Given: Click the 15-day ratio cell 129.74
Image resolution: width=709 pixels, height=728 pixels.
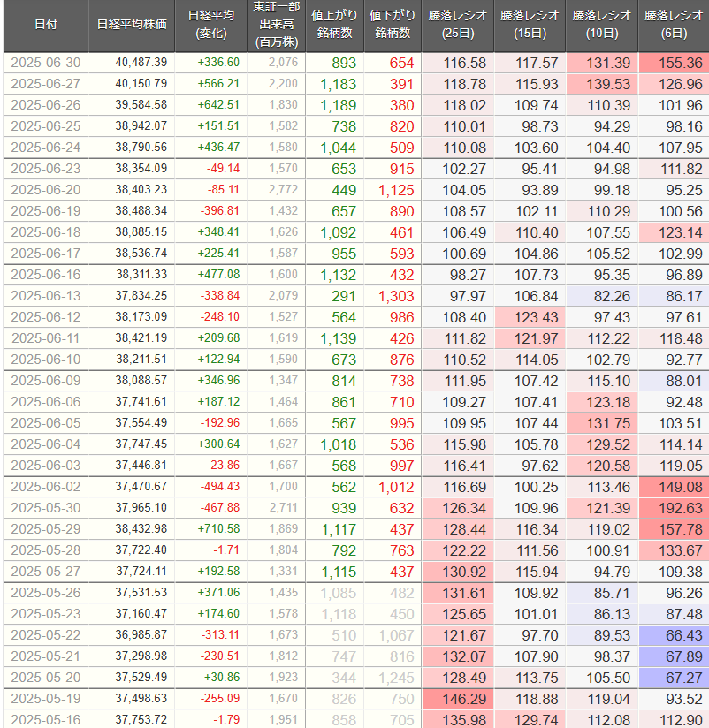Looking at the screenshot, I should click(x=530, y=719).
